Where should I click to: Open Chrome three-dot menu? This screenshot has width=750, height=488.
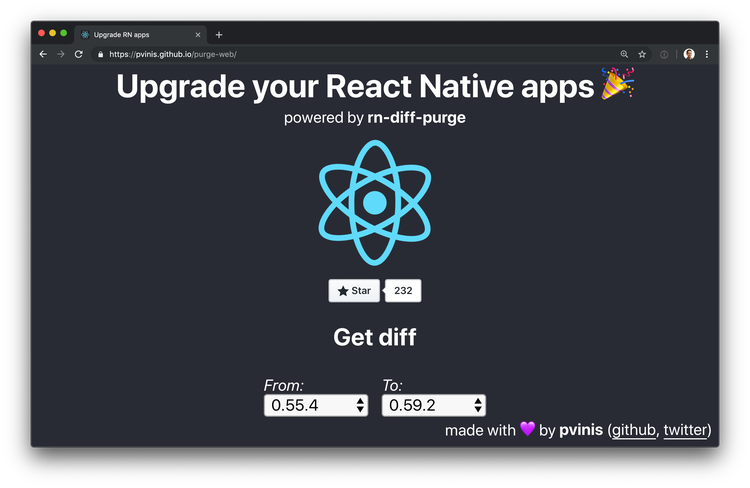[x=707, y=54]
